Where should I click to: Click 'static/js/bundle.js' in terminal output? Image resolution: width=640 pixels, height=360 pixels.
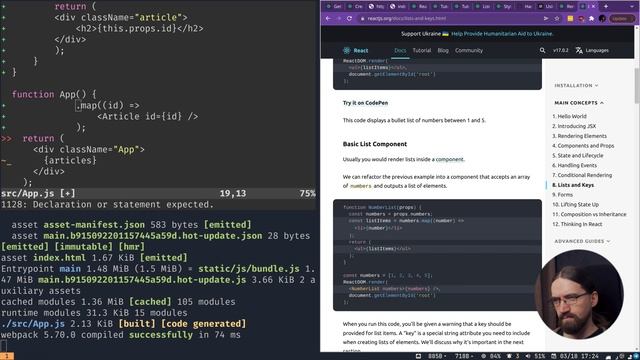249,269
